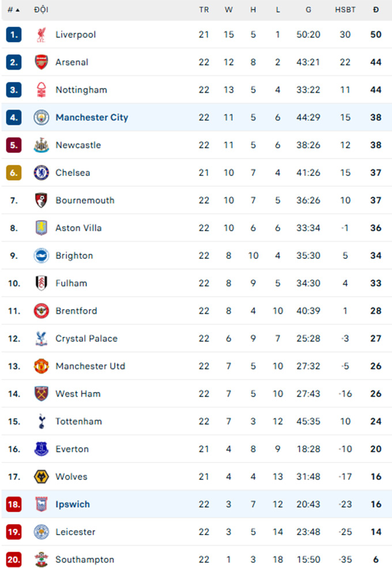Click the Nottingham Forest crest icon

click(x=42, y=90)
